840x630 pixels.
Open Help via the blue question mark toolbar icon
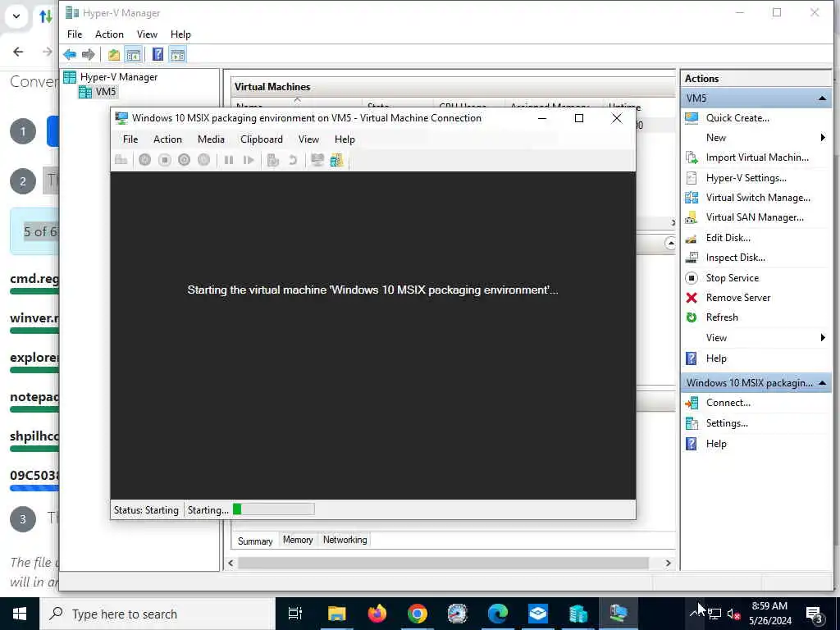[x=157, y=54]
